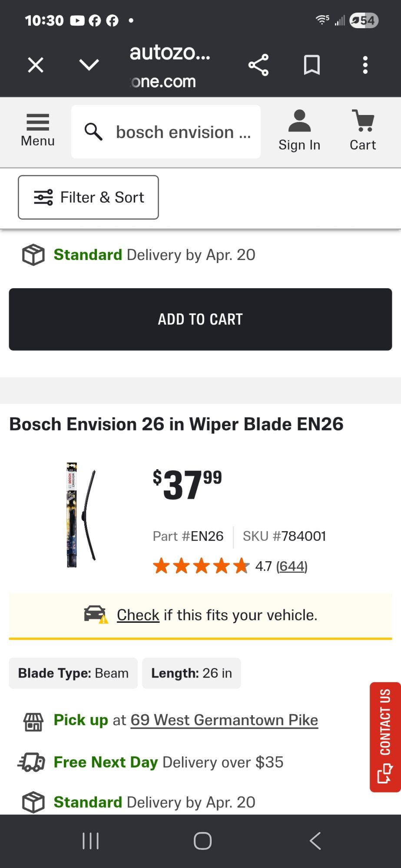Bookmark this page with bookmark icon

click(312, 65)
